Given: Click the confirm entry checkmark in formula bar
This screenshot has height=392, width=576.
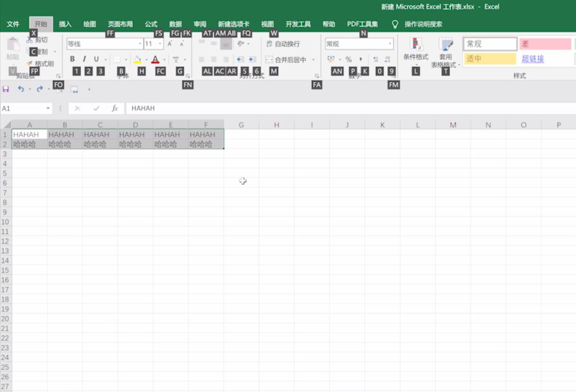Looking at the screenshot, I should point(96,108).
